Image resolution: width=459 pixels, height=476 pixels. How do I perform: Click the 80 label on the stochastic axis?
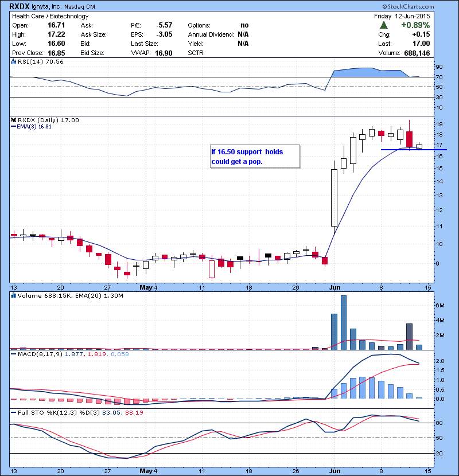[x=439, y=423]
